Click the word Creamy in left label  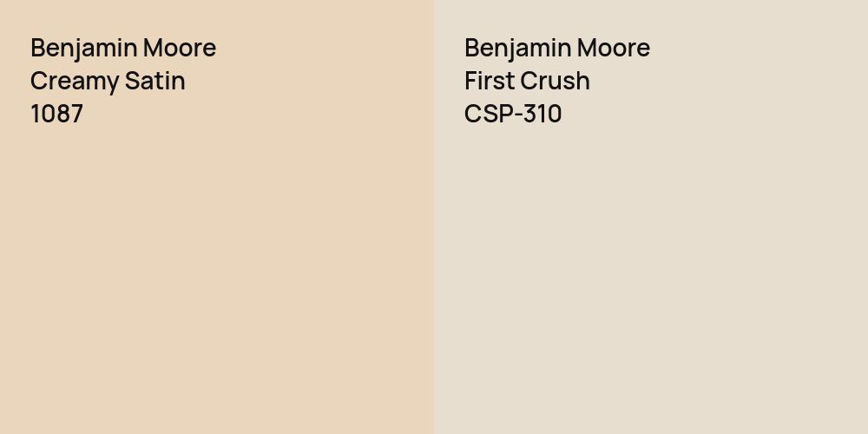click(x=72, y=81)
